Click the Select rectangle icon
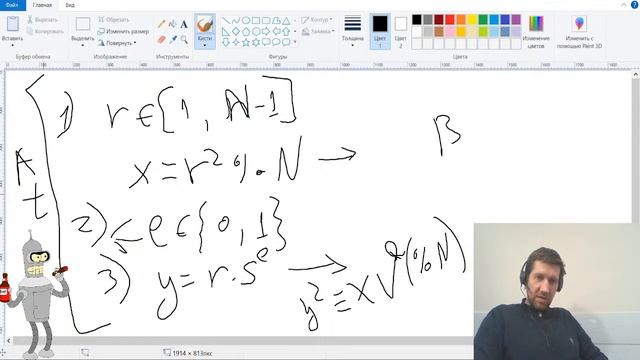 83,24
